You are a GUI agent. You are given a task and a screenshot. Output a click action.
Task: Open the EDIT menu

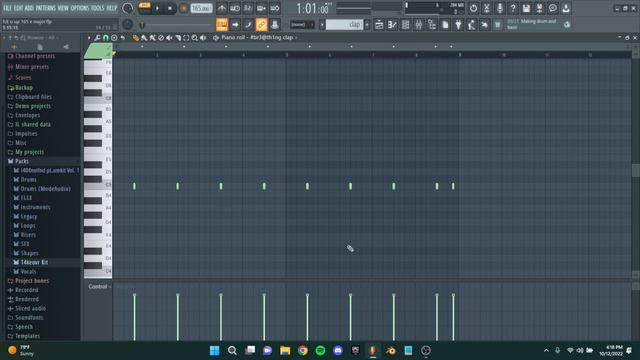coord(18,8)
